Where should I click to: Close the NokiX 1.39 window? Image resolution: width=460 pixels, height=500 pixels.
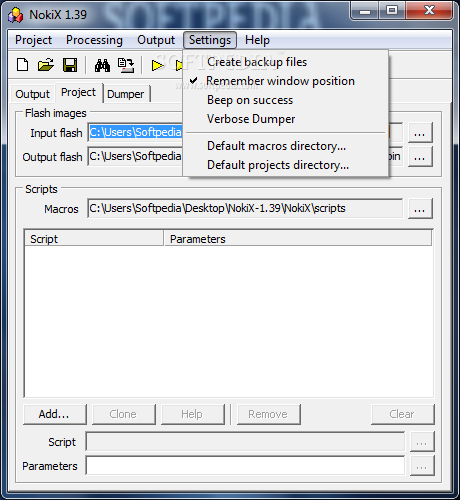[429, 11]
